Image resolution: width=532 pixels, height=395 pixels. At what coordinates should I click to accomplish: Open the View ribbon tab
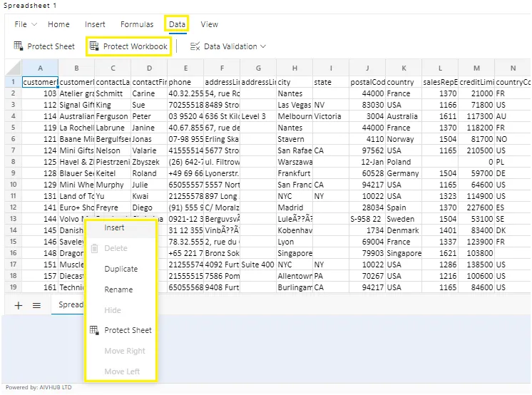click(210, 24)
